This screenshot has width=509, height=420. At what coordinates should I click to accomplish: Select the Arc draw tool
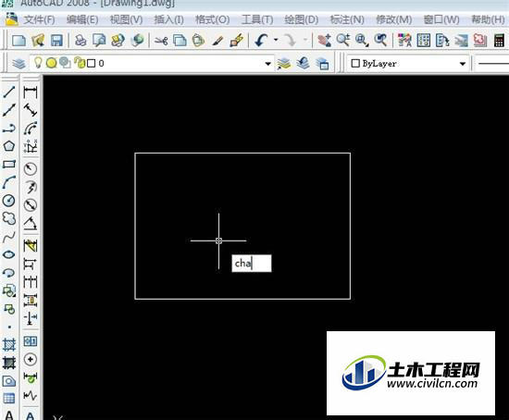point(9,182)
